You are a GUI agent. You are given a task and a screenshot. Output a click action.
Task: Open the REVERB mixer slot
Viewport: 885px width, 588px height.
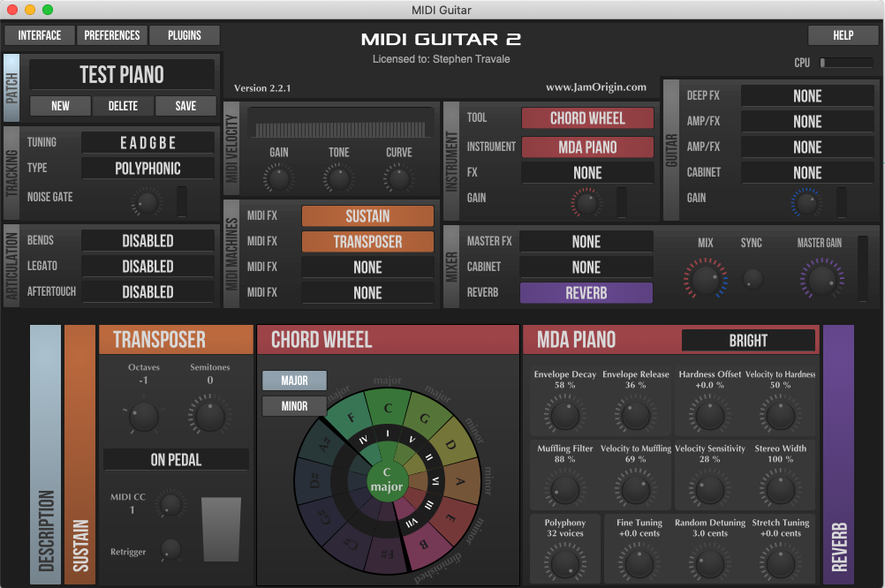(586, 293)
